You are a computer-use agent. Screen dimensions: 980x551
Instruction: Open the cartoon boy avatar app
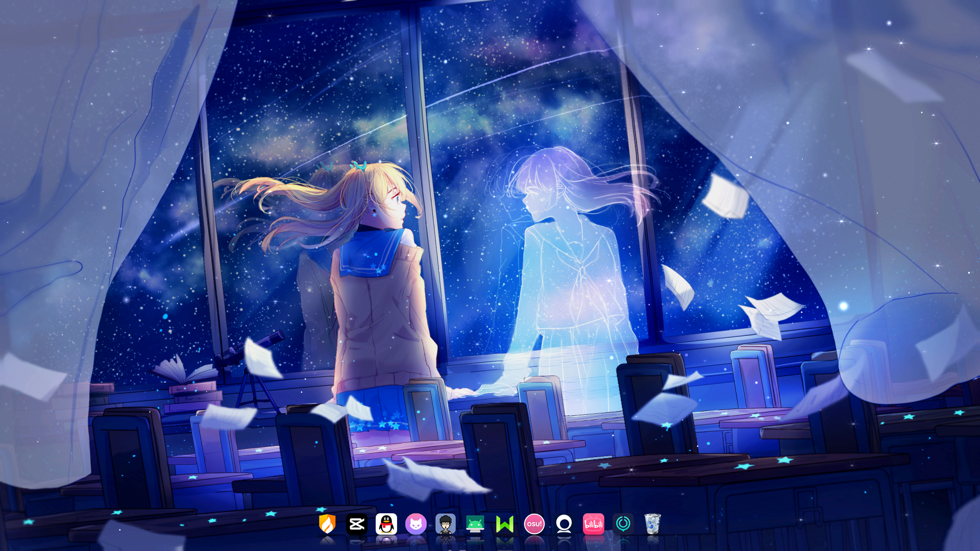coord(446,524)
